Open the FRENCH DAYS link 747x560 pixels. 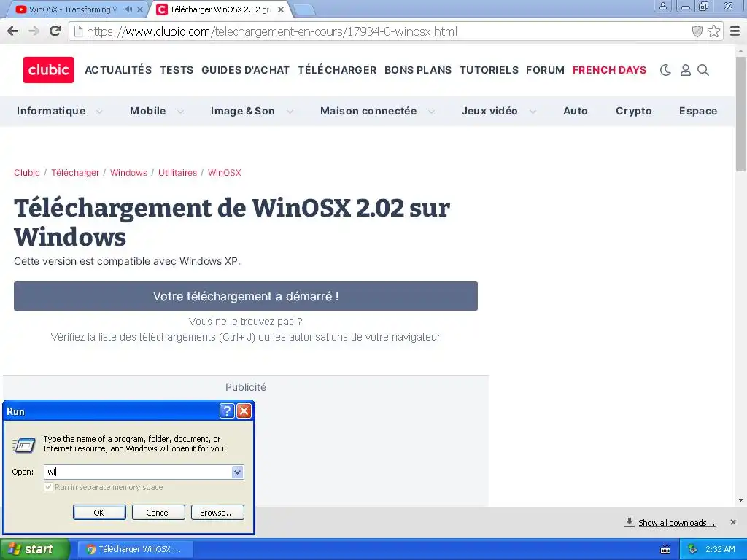pos(609,70)
